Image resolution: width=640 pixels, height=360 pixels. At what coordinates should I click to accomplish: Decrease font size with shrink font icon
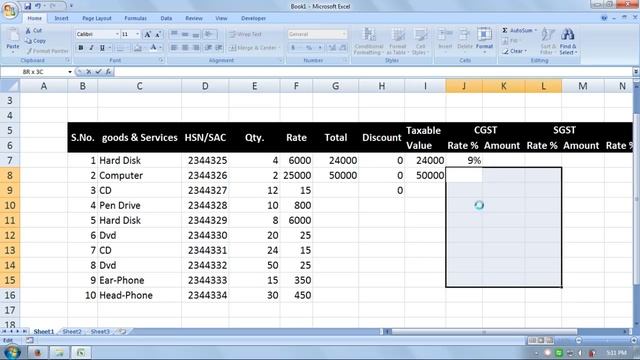tap(158, 34)
